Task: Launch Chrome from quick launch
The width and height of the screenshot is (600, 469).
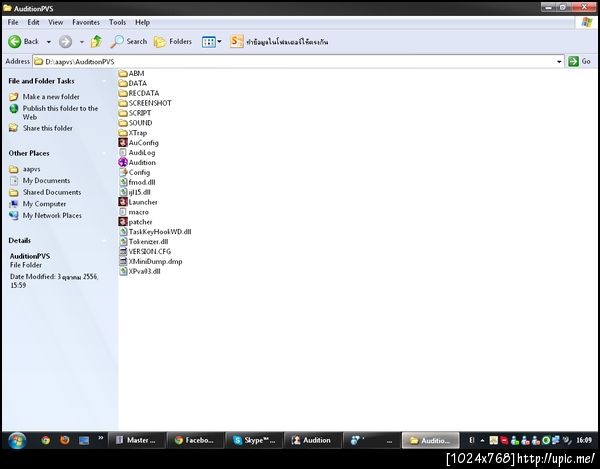Action: coord(46,440)
